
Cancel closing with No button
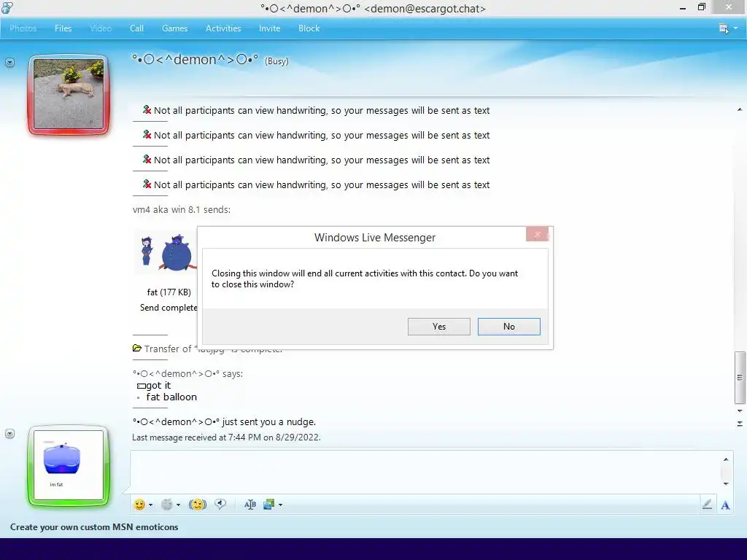(508, 327)
